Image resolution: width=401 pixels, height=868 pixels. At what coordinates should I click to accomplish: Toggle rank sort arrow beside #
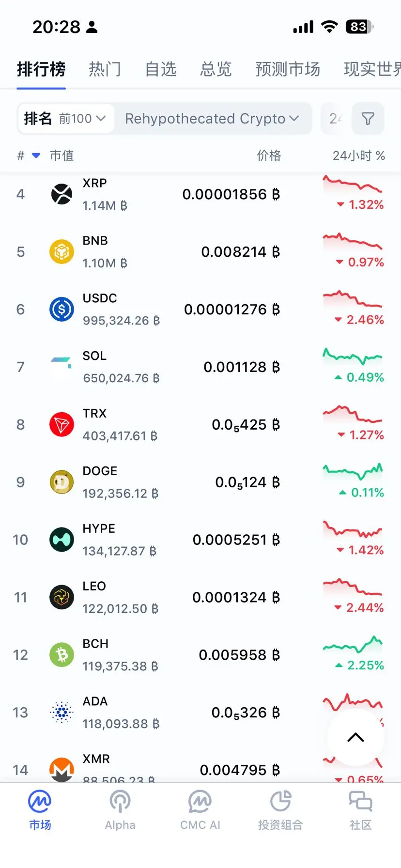coord(36,155)
